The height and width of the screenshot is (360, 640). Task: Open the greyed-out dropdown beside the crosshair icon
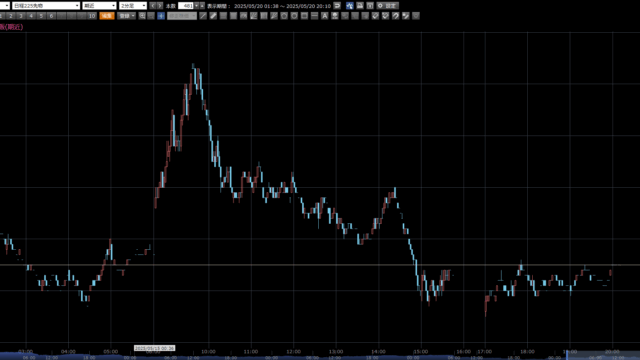(182, 16)
